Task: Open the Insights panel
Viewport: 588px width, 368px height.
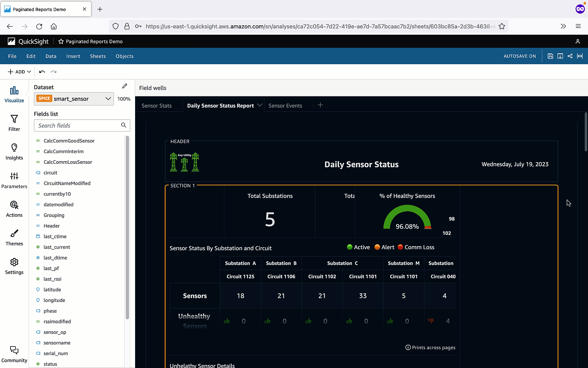Action: click(x=14, y=152)
